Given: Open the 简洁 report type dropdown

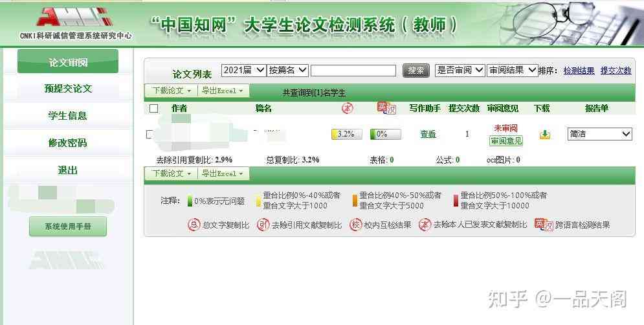Looking at the screenshot, I should tap(599, 134).
